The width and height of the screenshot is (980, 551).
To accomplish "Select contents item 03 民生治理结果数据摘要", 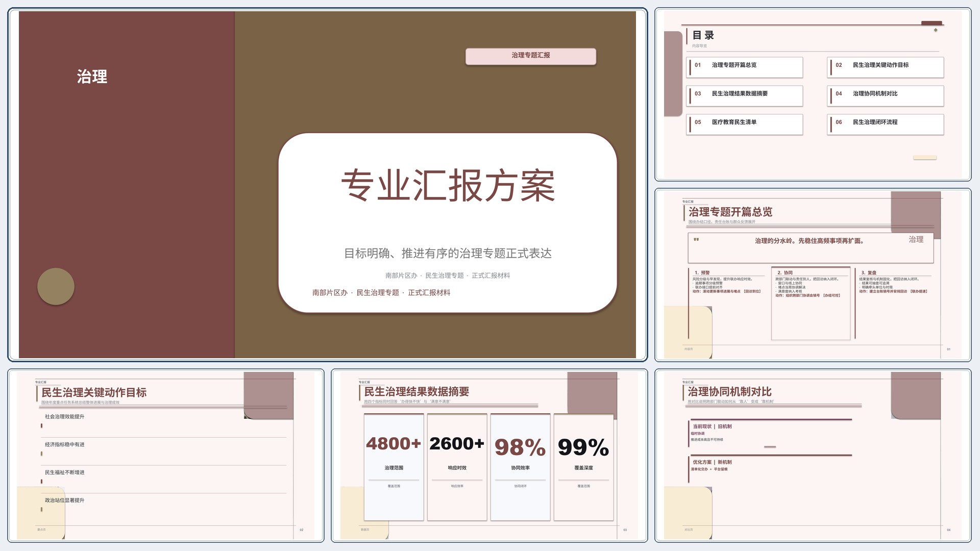I will [x=745, y=95].
